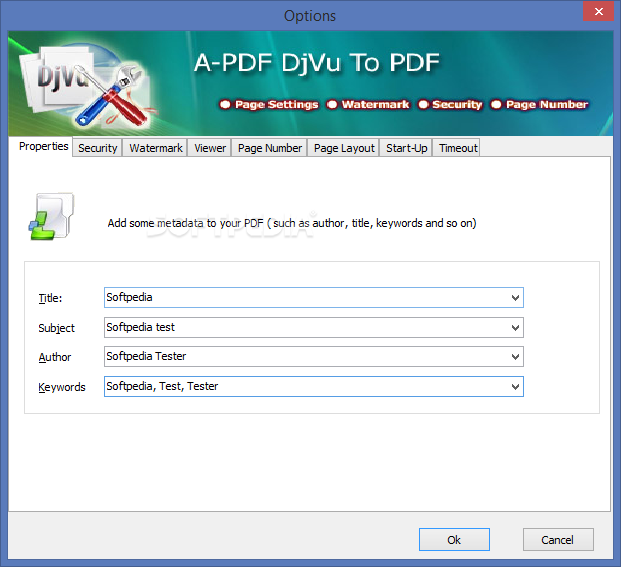Expand the Keywords dropdown arrow
Viewport: 621px width, 567px height.
515,386
